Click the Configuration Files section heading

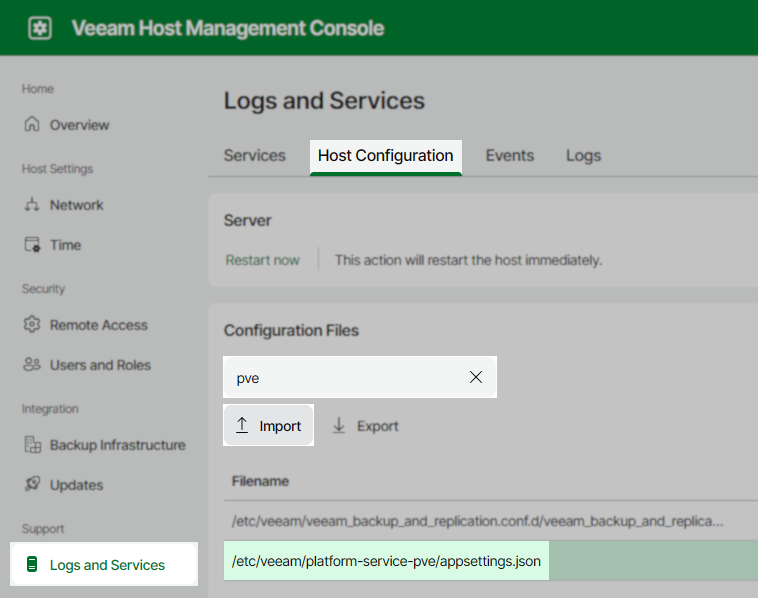291,330
